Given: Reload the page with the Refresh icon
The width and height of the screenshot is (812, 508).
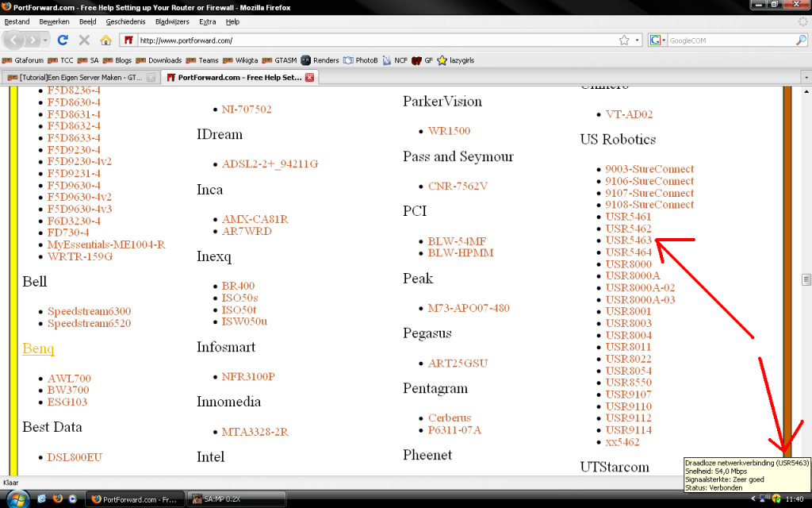Looking at the screenshot, I should (x=63, y=40).
